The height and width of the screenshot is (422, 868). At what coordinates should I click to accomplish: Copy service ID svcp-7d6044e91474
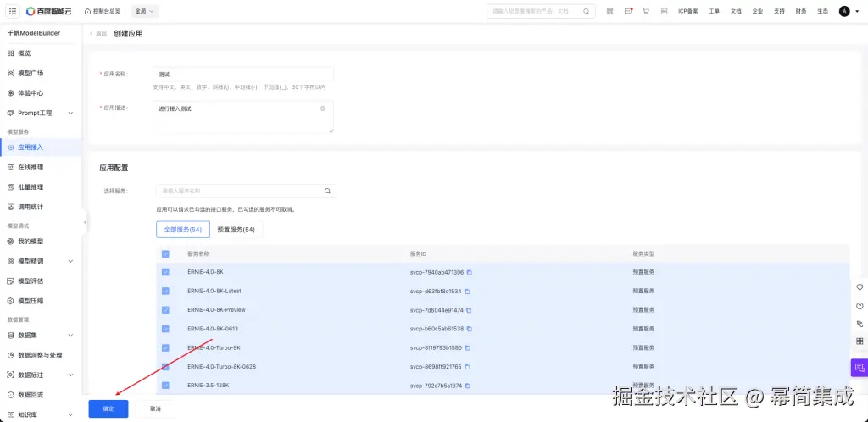pos(470,310)
